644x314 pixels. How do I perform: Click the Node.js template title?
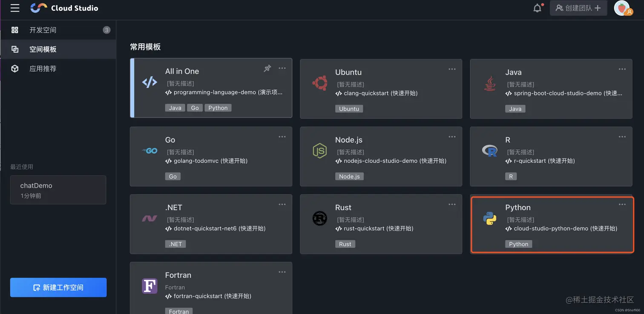(x=349, y=140)
